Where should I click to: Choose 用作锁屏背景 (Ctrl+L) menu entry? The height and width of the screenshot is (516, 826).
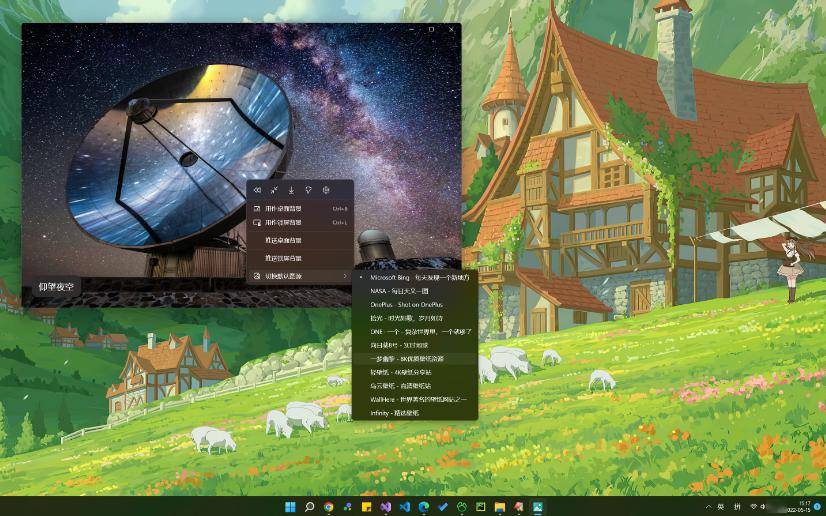300,222
